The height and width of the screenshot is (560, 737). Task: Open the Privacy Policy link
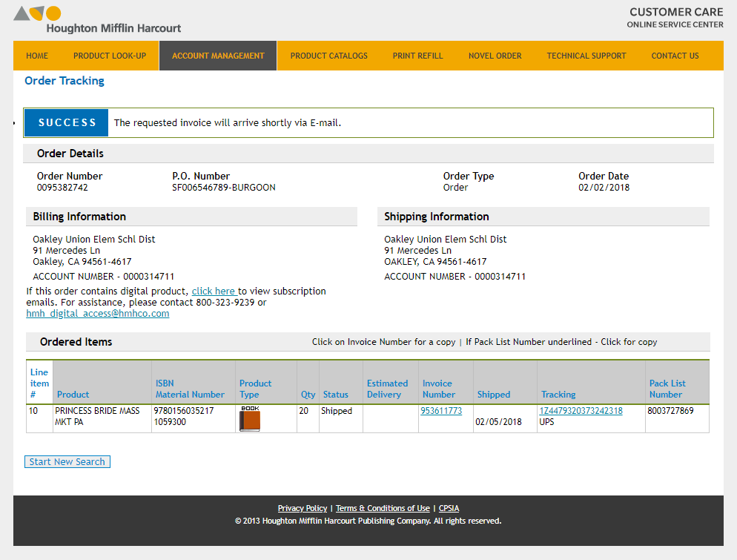[x=302, y=508]
